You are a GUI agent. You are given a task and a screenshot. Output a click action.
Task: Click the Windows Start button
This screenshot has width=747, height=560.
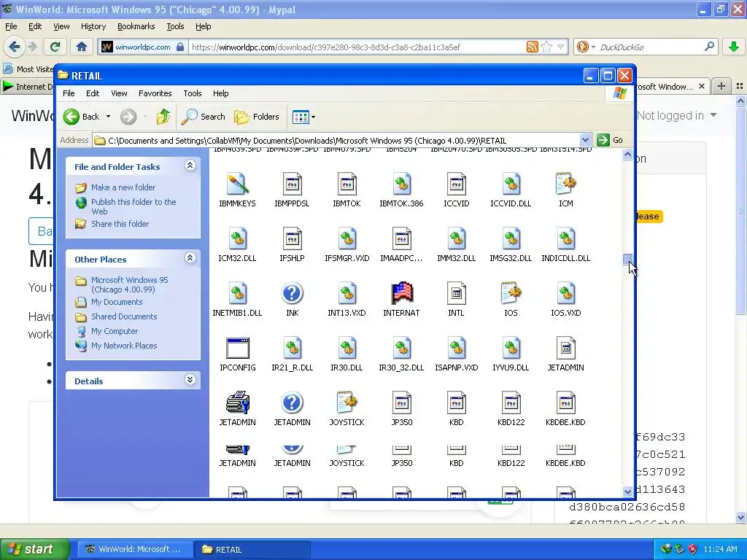pyautogui.click(x=35, y=549)
